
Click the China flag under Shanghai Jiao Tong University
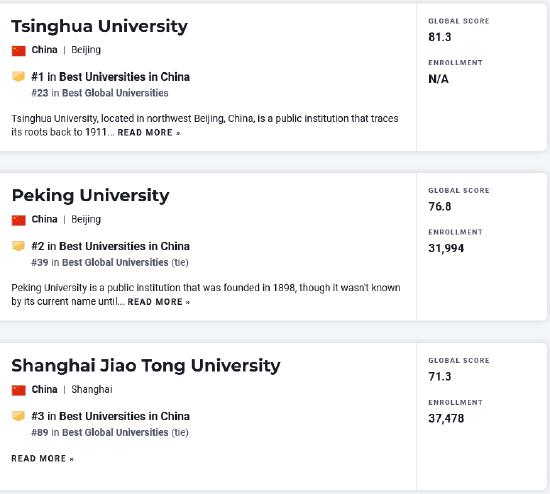click(19, 390)
